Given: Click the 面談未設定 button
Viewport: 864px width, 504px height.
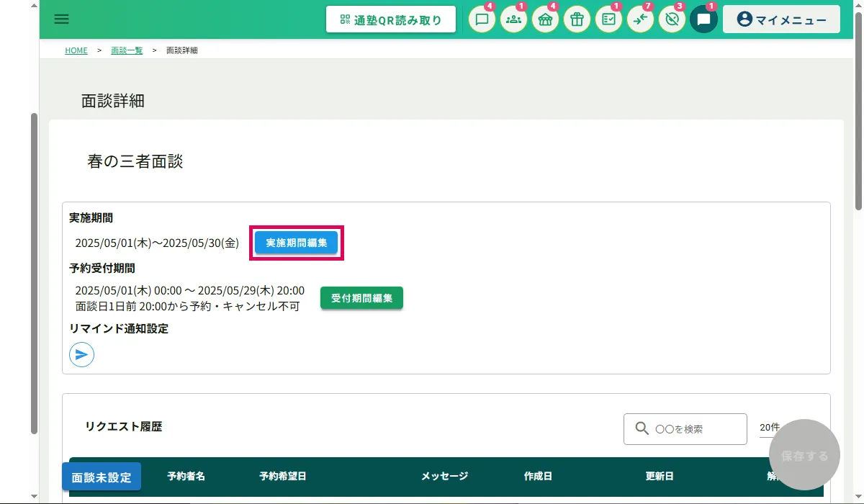Looking at the screenshot, I should [x=102, y=477].
